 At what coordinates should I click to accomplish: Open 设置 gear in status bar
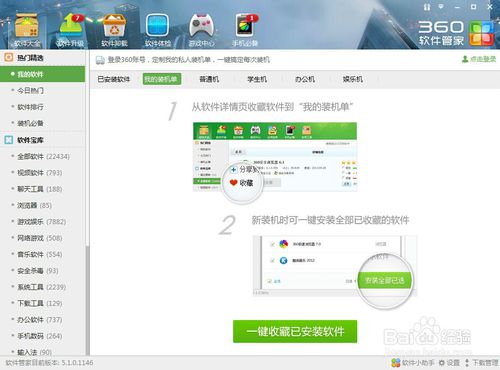(449, 363)
